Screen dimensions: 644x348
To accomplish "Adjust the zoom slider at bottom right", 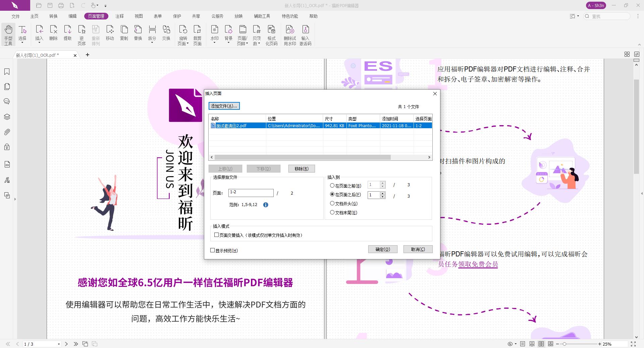I will [x=565, y=344].
